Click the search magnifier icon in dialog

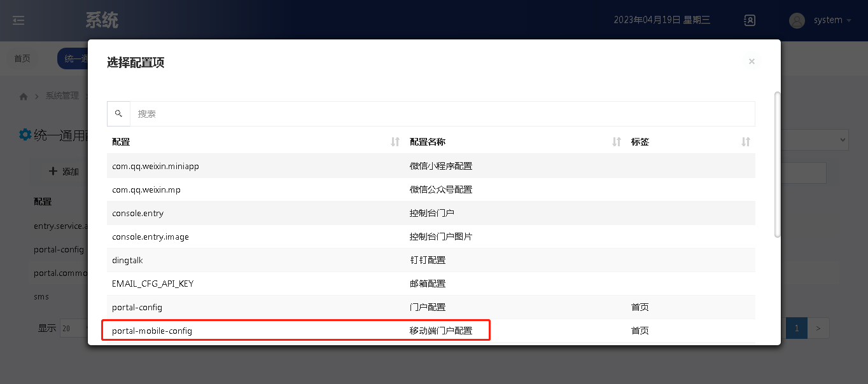coord(118,114)
